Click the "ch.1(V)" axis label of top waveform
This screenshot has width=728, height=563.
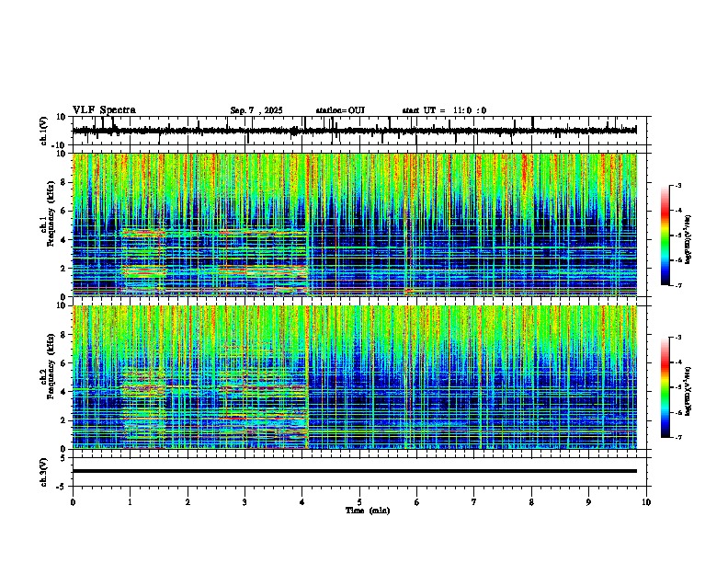[x=44, y=131]
